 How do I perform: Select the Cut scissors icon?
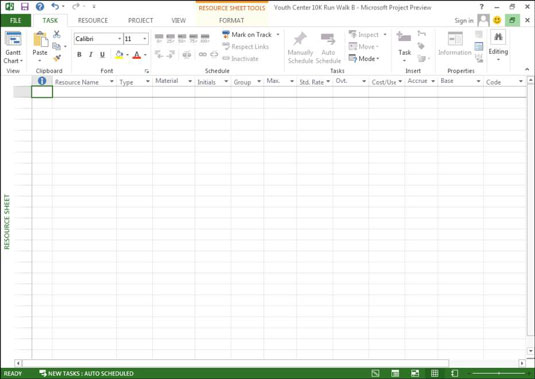pos(57,34)
